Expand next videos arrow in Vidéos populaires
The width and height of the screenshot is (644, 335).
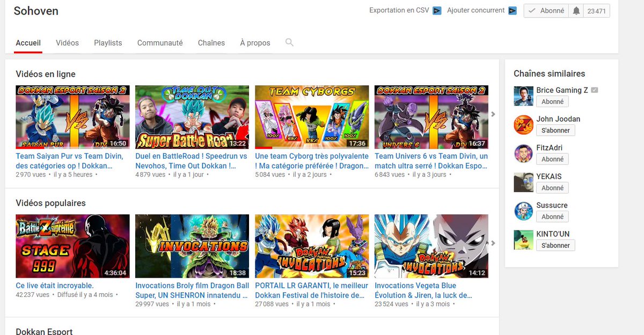pos(493,243)
